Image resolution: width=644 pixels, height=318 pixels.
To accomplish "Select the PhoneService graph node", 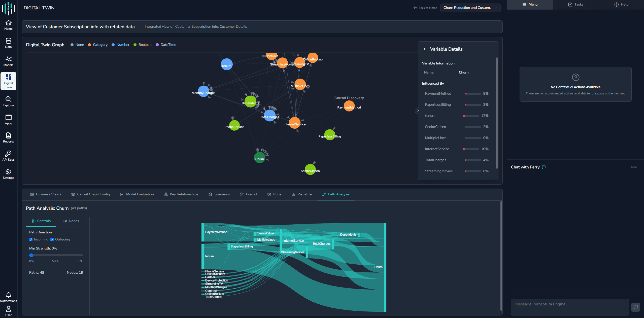I will point(234,125).
